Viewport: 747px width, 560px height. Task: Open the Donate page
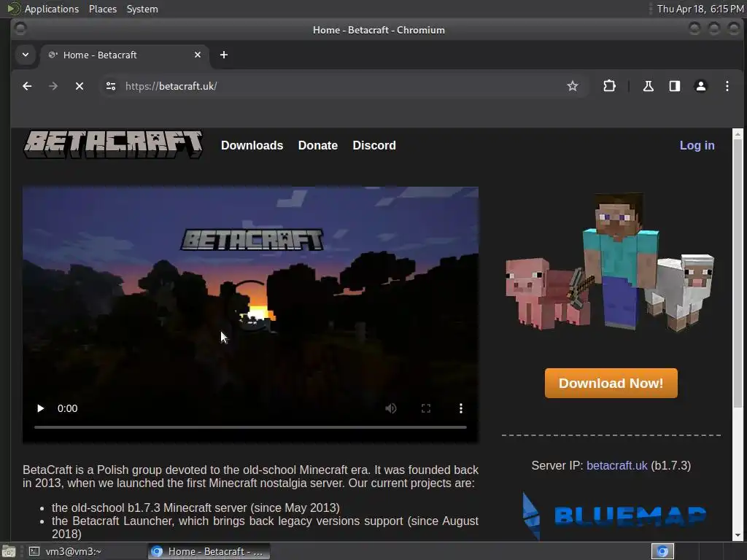318,145
